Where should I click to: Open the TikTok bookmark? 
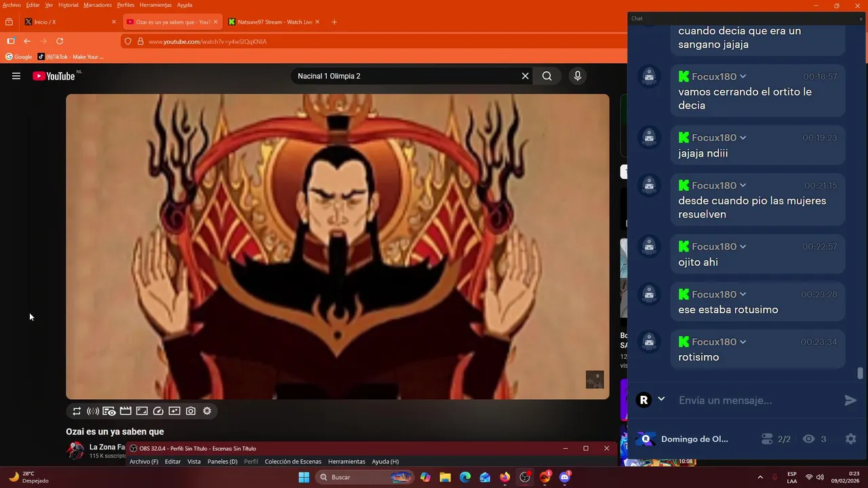pos(71,57)
